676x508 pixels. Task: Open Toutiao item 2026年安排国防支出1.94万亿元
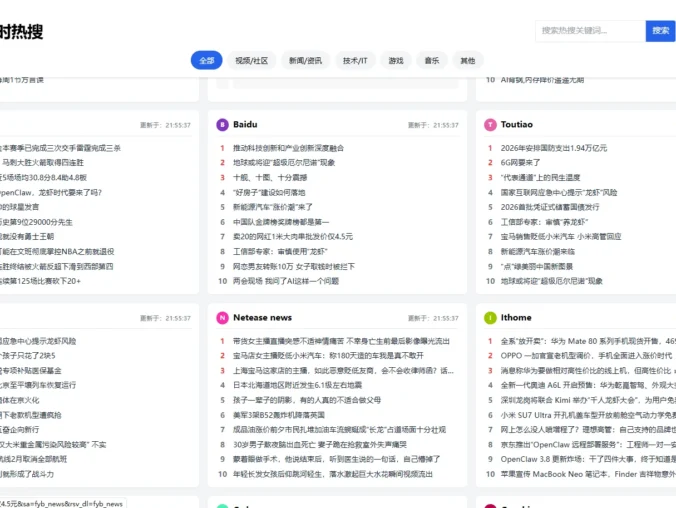click(554, 148)
